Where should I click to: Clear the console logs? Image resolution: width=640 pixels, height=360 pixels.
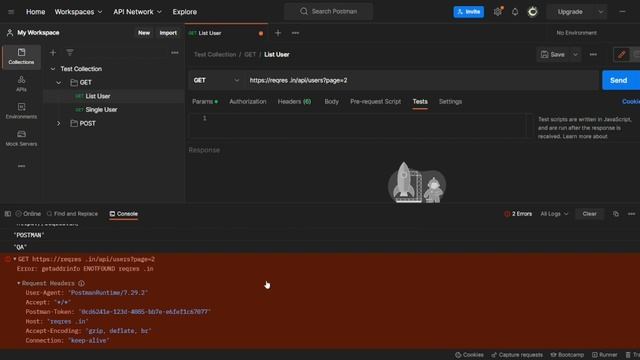(x=589, y=214)
